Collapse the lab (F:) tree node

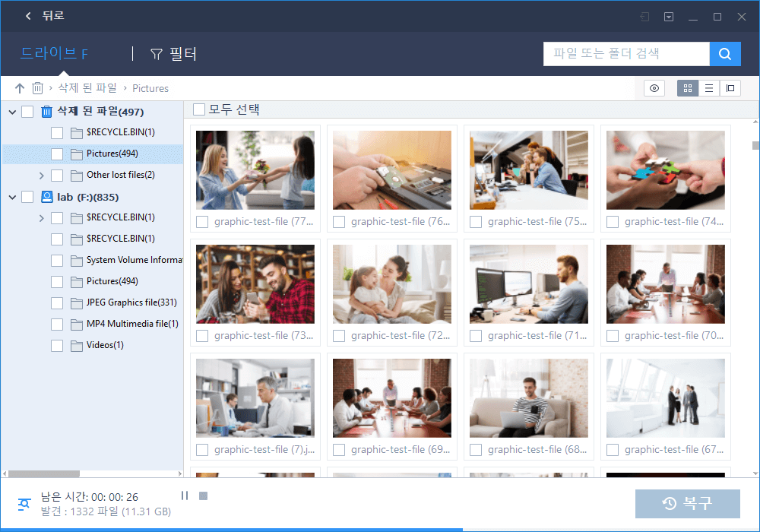[13, 197]
